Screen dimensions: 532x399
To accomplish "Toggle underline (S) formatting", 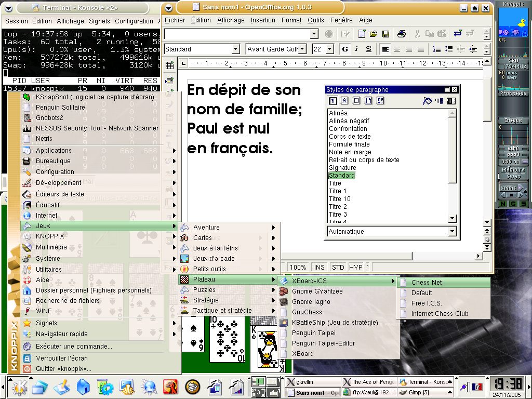I will coord(368,49).
